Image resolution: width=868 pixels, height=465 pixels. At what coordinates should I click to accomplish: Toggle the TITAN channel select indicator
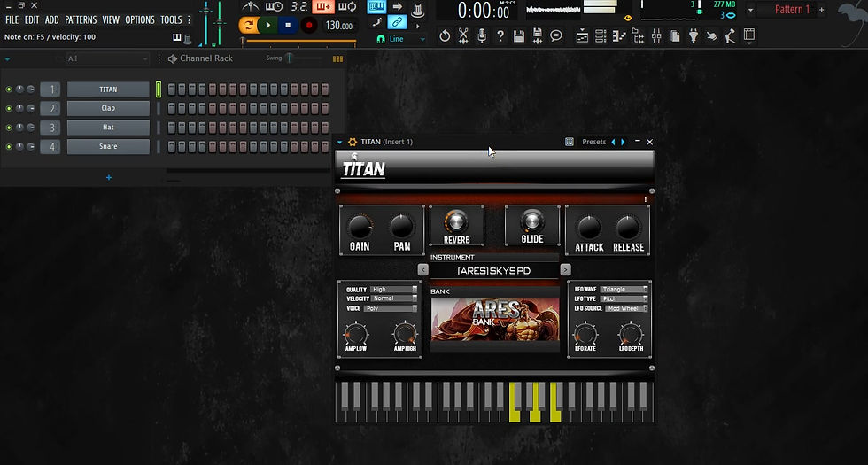click(159, 89)
